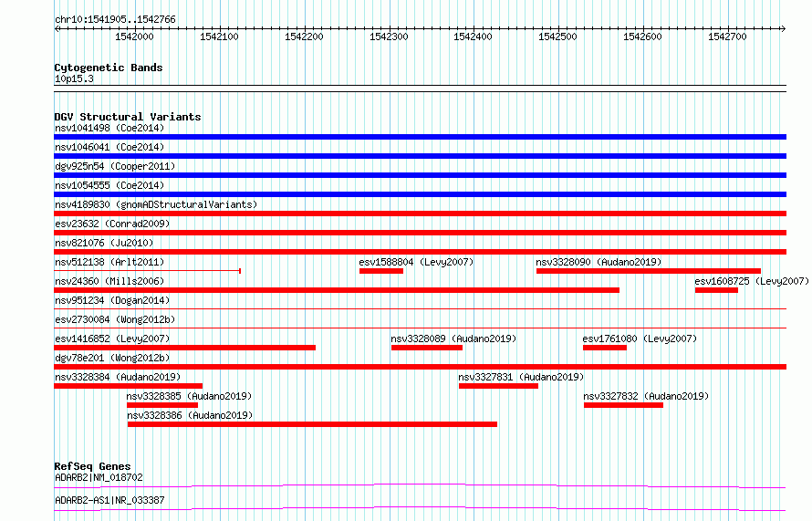Click the left arrowhead of the ruler
This screenshot has width=812, height=521.
(x=57, y=29)
